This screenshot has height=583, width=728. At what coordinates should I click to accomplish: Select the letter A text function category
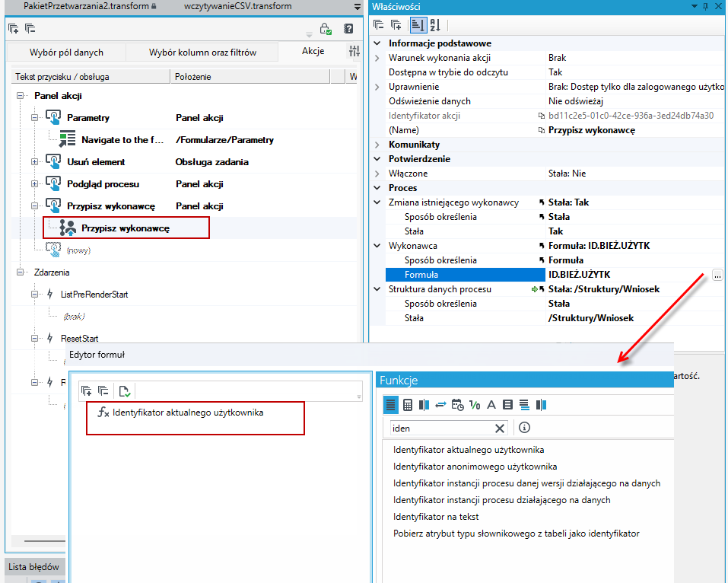pyautogui.click(x=491, y=405)
